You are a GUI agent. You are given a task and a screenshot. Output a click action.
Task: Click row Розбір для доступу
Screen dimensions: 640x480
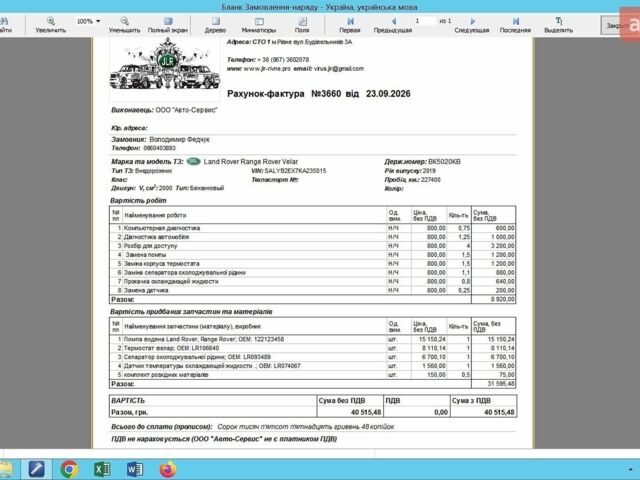tap(313, 246)
